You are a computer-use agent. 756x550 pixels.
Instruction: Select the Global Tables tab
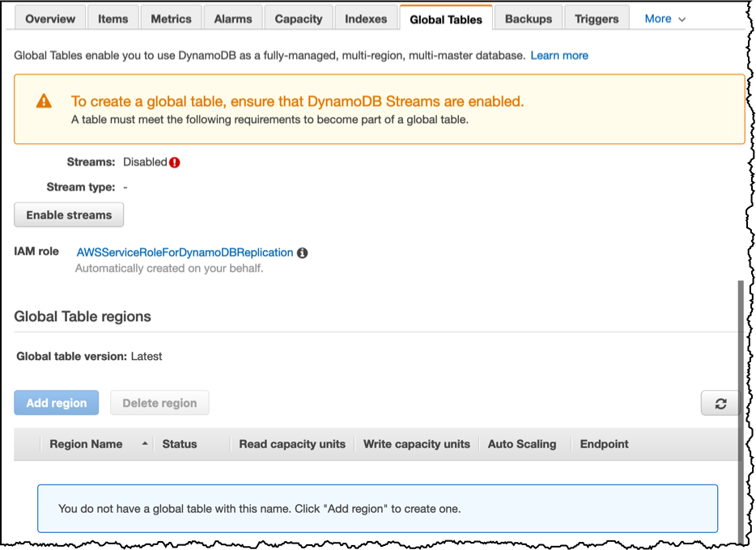[446, 19]
